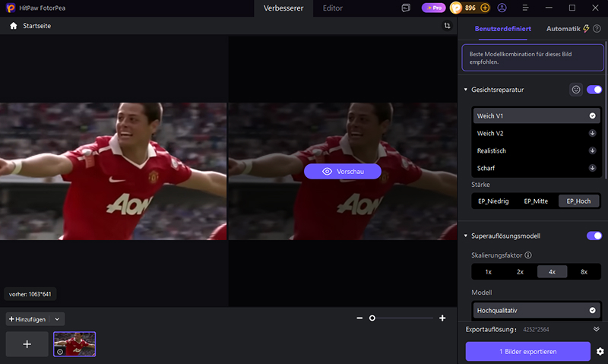
Task: Collapse the Superauflösungsmodell section
Action: (x=466, y=236)
